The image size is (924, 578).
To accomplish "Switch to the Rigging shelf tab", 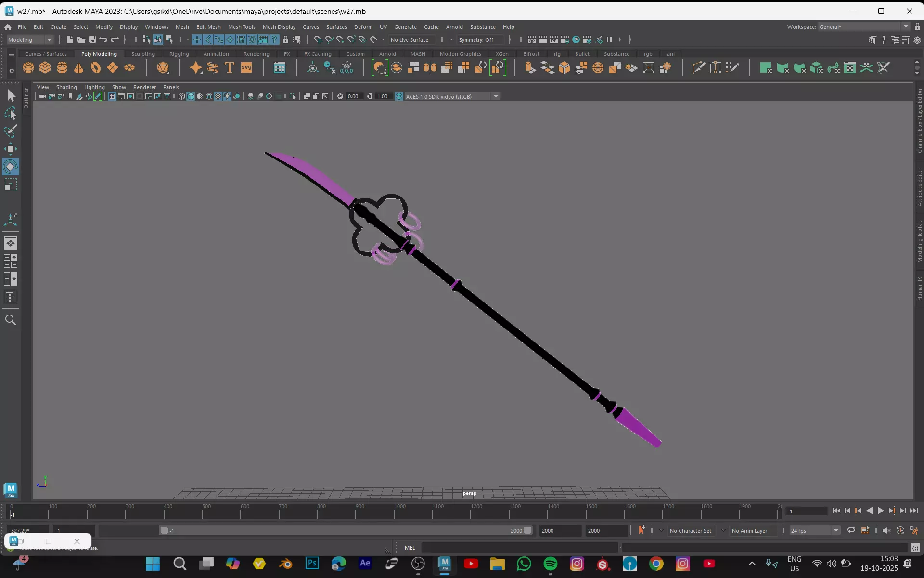I will point(179,54).
